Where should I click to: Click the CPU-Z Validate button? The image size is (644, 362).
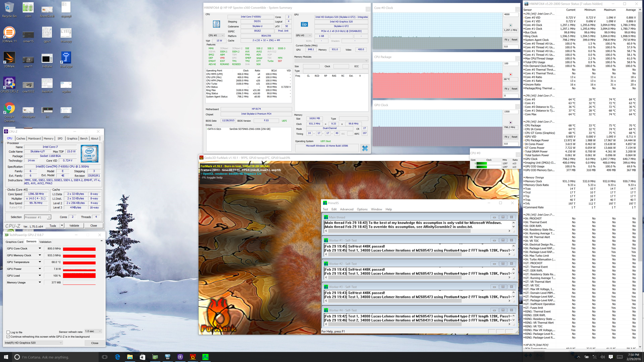point(74,226)
